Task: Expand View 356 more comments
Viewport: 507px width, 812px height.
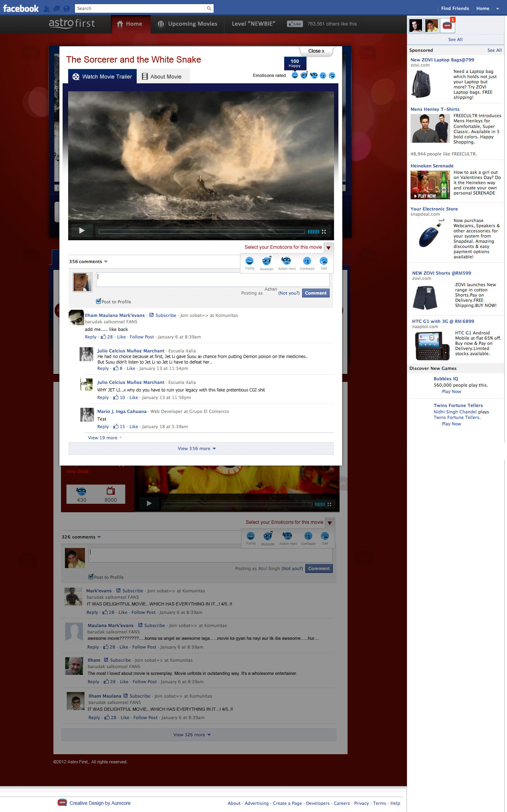Action: pos(201,448)
